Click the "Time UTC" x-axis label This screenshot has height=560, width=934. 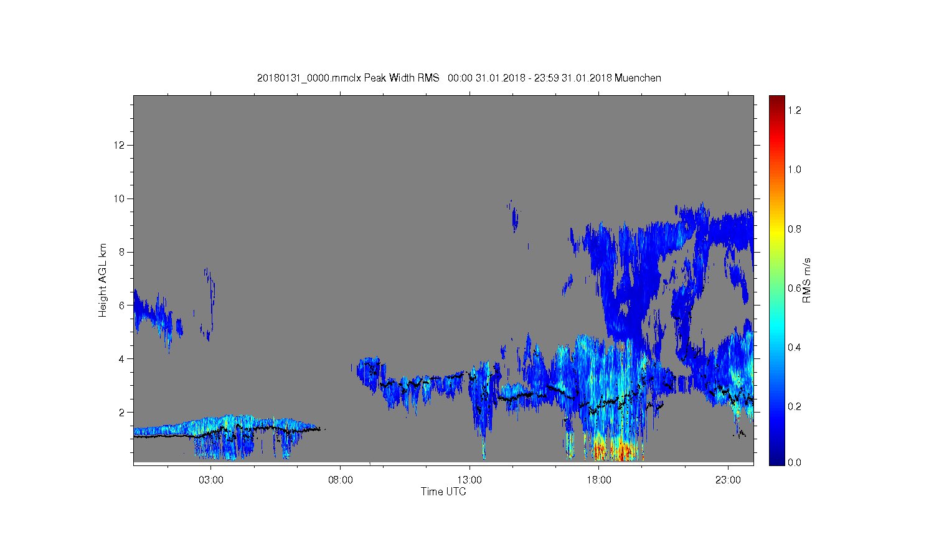coord(443,492)
